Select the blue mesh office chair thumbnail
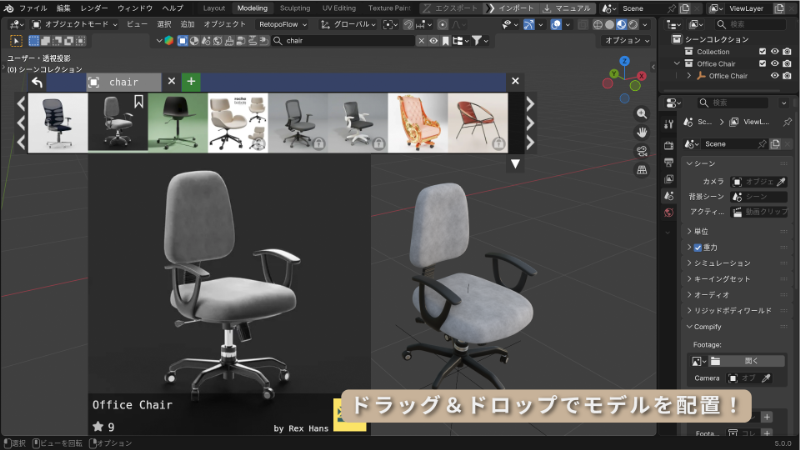800x450 pixels. pos(58,122)
